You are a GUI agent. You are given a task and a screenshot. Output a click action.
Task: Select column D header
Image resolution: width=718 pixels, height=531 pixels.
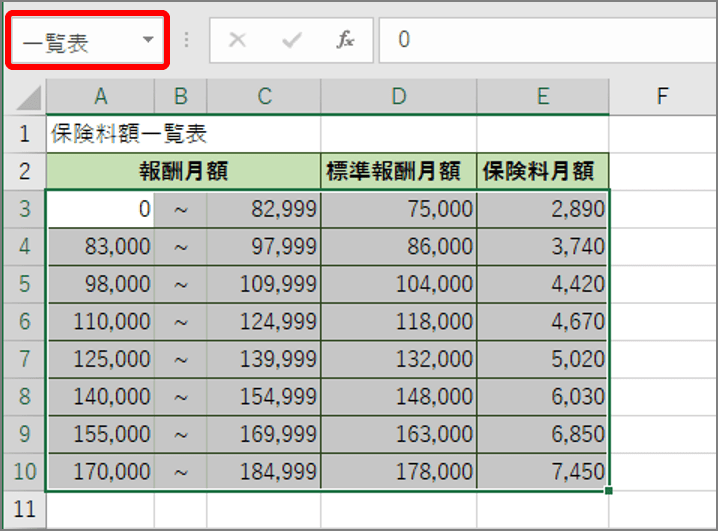399,96
